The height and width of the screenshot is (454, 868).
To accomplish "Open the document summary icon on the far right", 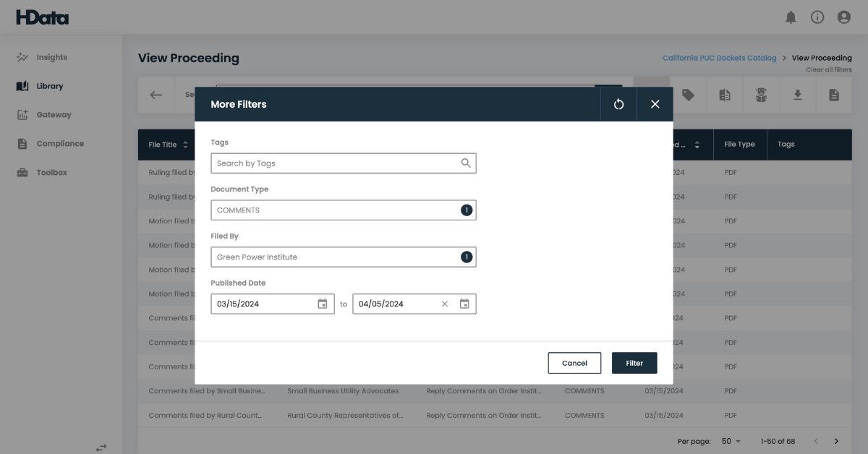I will [834, 95].
